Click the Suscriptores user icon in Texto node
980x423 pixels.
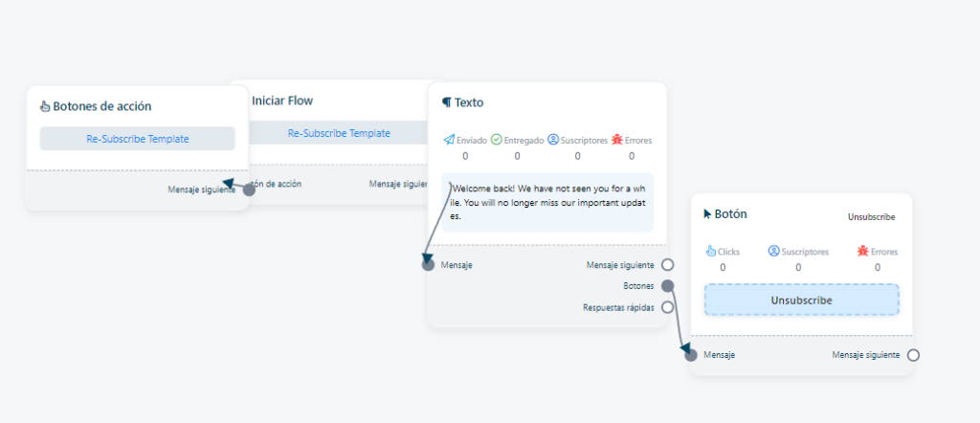click(552, 140)
